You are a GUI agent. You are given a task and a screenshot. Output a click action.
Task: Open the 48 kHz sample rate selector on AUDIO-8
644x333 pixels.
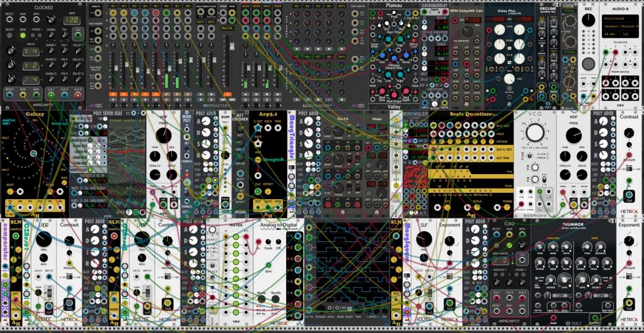tap(610, 33)
